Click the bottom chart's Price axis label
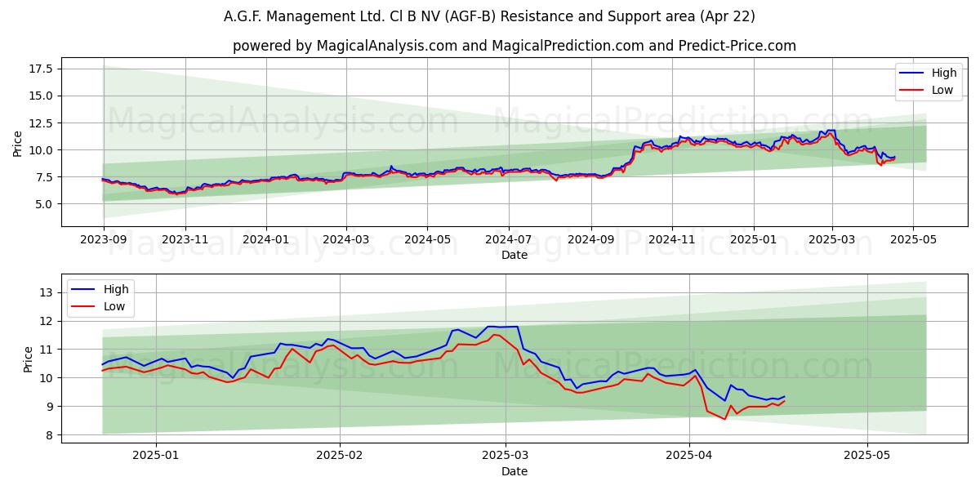The width and height of the screenshot is (980, 490). click(29, 359)
